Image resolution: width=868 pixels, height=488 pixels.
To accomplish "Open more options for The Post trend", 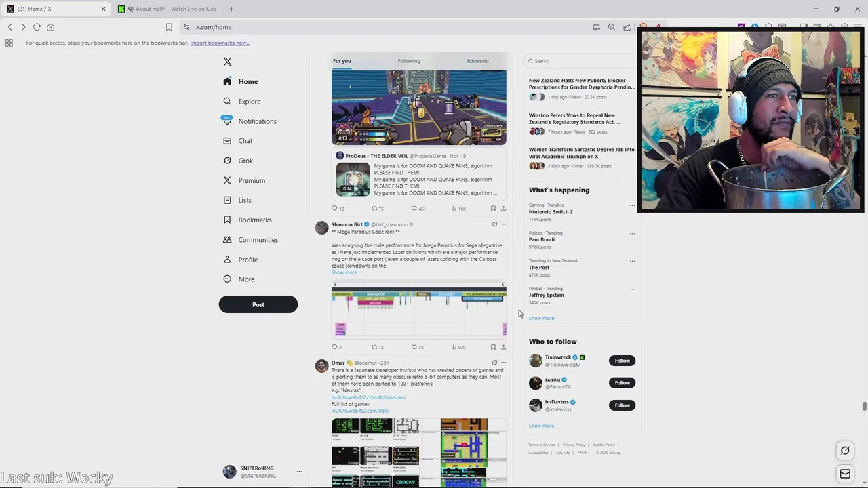I will click(x=632, y=261).
